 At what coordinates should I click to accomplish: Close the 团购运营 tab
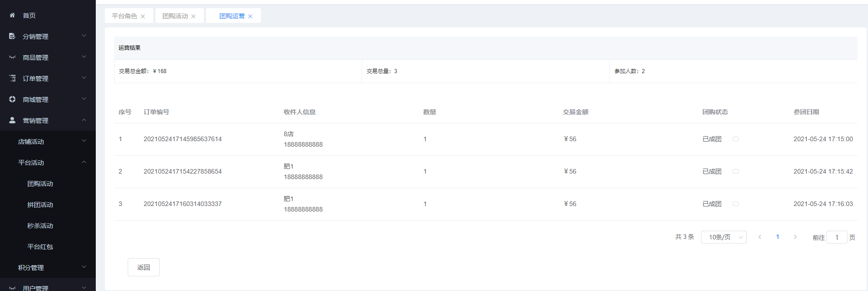pyautogui.click(x=250, y=16)
